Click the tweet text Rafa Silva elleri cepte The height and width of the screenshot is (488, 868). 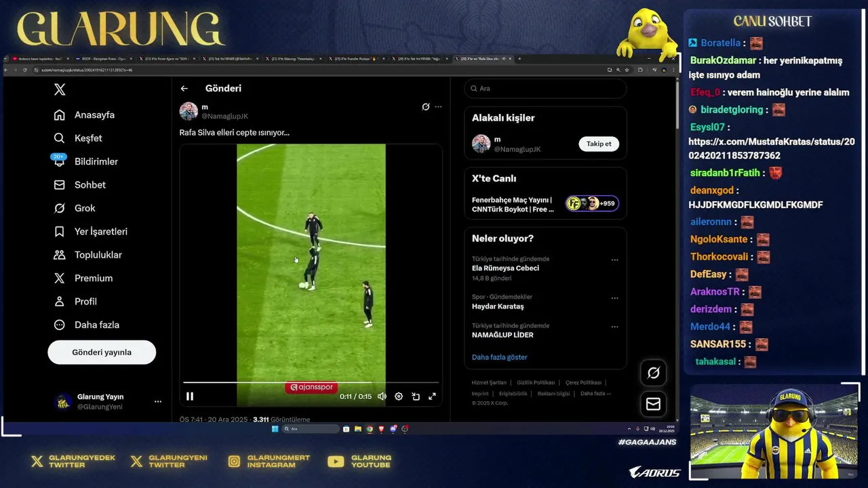click(234, 133)
